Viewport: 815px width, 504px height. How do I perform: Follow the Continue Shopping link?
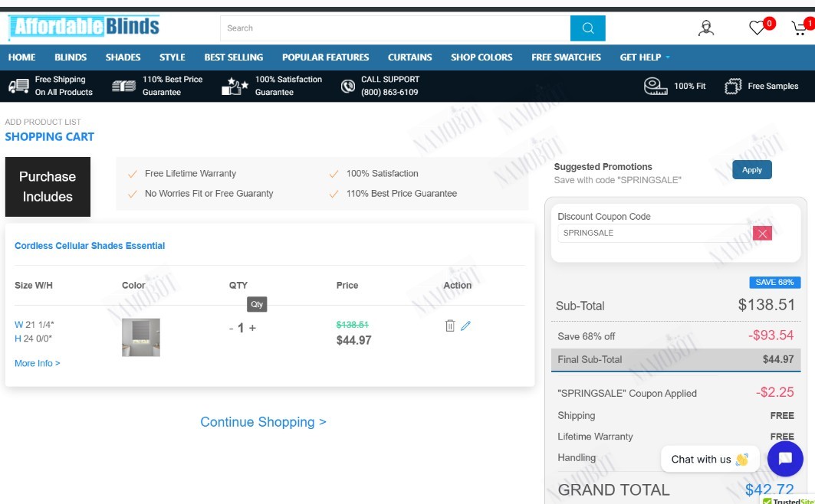click(x=263, y=422)
